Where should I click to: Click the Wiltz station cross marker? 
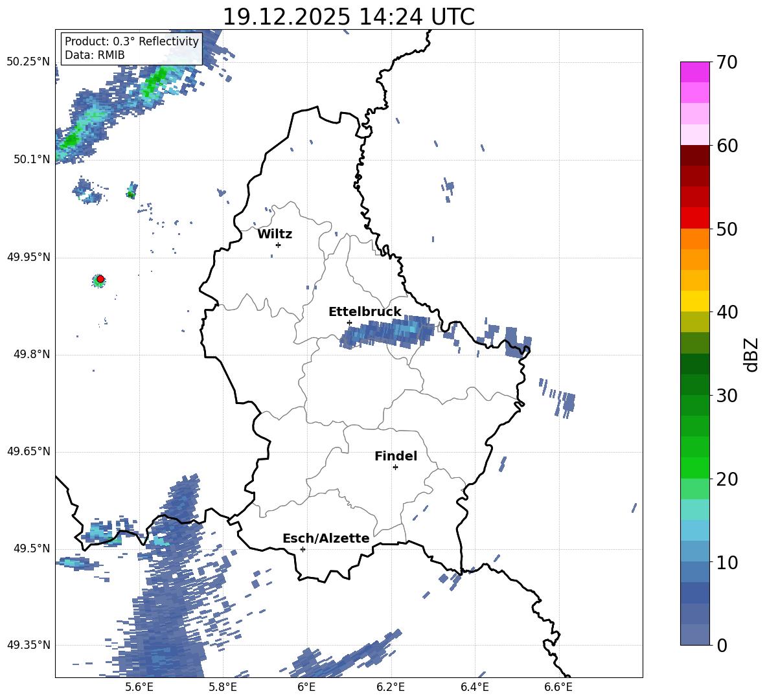pos(278,245)
